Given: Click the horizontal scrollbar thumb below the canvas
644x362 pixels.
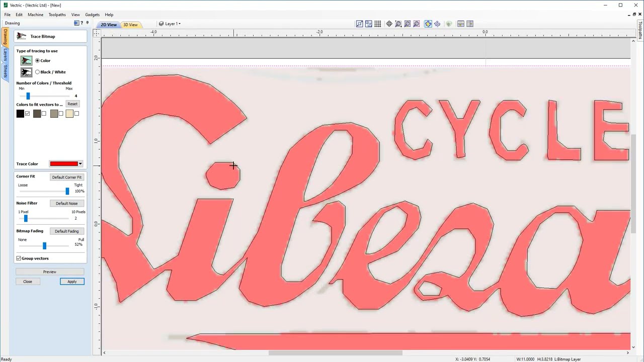Looking at the screenshot, I should pyautogui.click(x=336, y=353).
